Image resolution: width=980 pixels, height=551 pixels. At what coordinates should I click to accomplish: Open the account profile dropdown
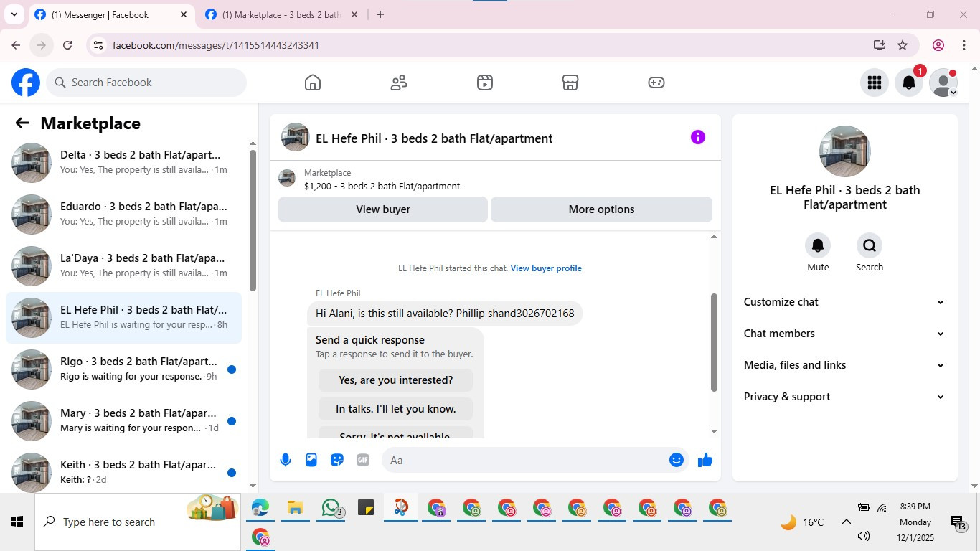coord(943,83)
